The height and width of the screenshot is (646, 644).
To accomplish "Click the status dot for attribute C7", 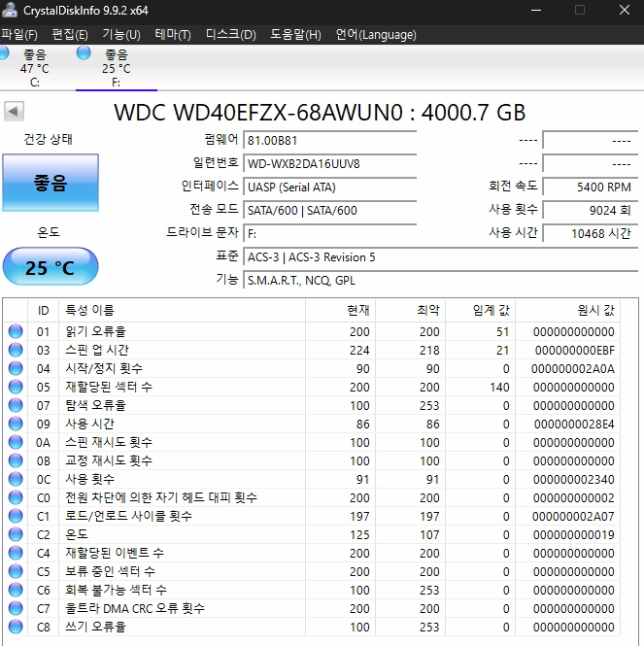I will click(x=16, y=608).
